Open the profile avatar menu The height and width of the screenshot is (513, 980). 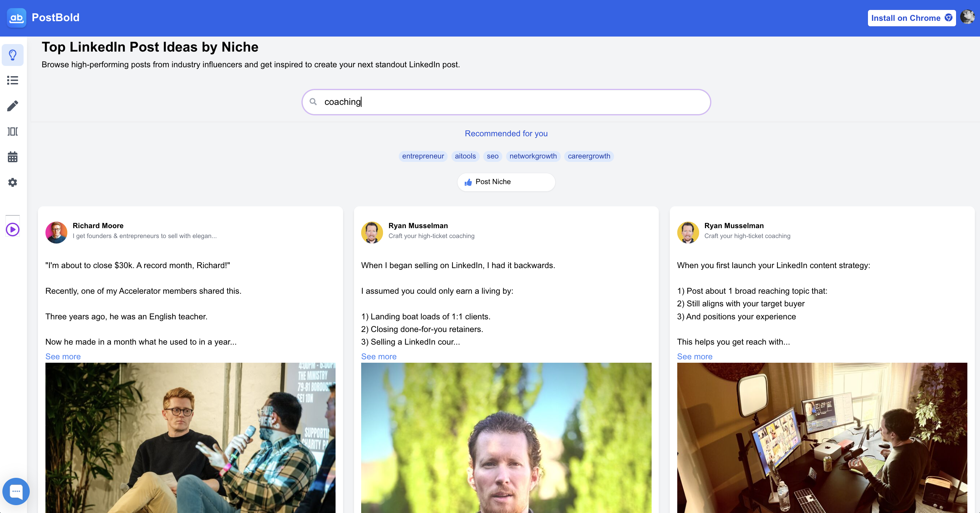[x=967, y=17]
